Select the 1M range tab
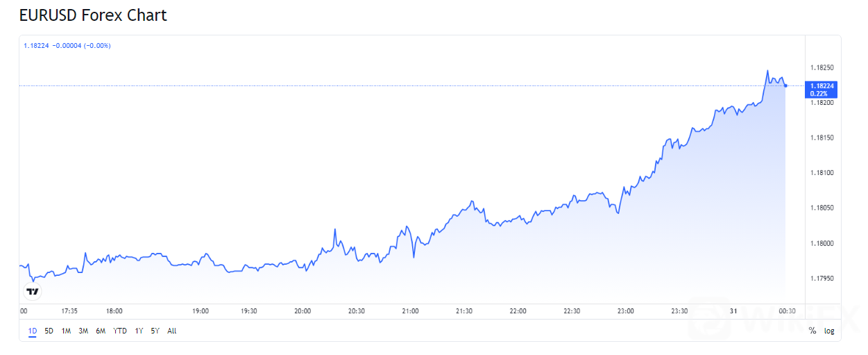 [66, 331]
